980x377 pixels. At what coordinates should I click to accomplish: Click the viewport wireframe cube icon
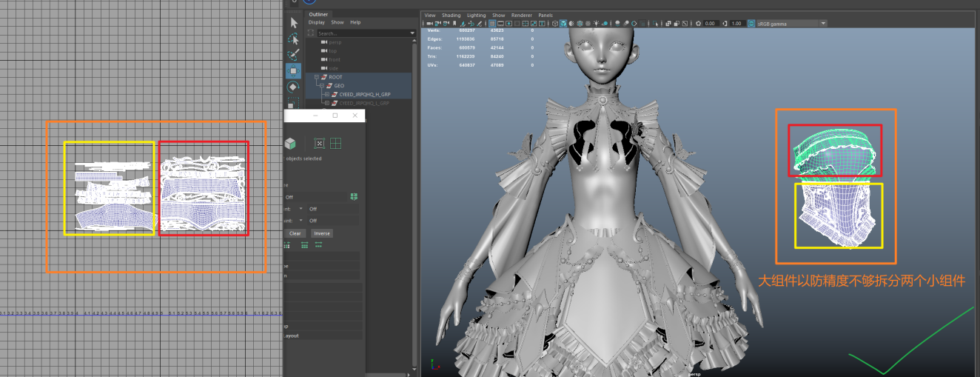coord(554,24)
